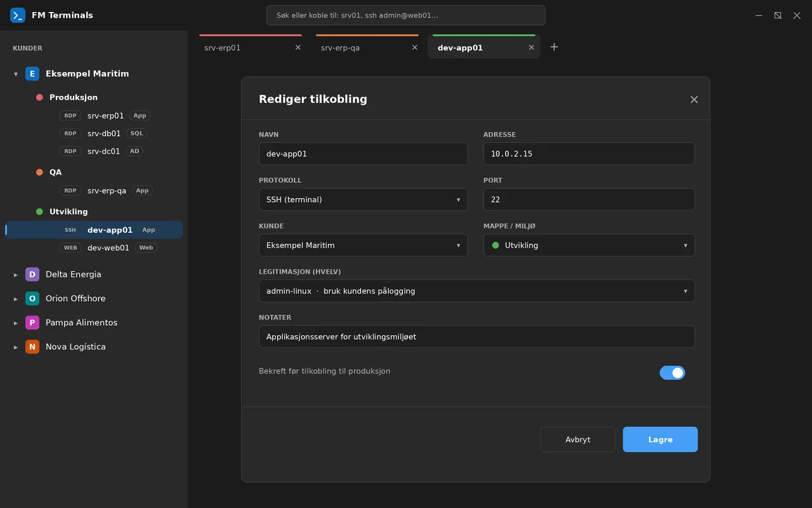Click the Orion Offshore avatar icon
The height and width of the screenshot is (508, 812).
32,298
